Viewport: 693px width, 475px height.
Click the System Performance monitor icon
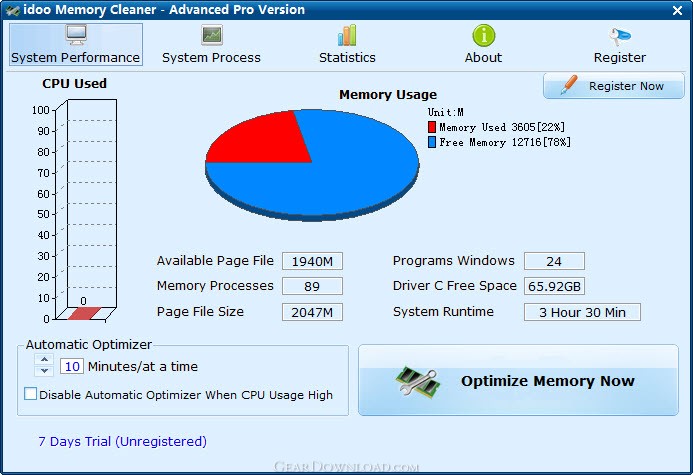[76, 35]
